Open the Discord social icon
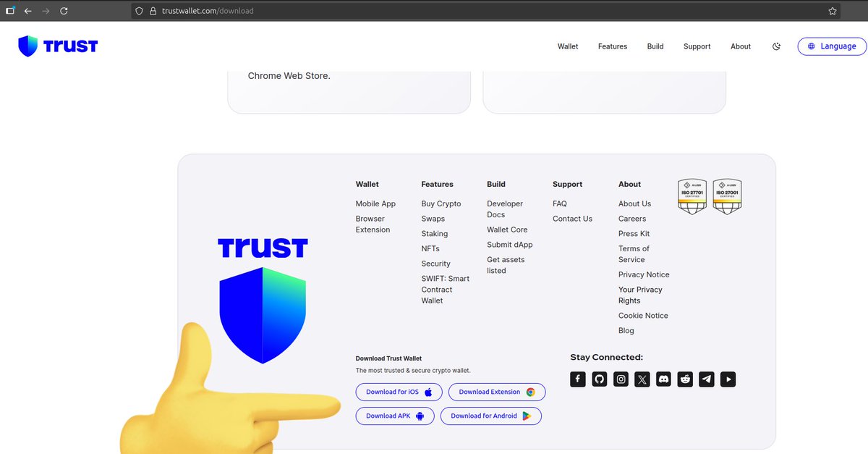868x454 pixels. click(663, 379)
